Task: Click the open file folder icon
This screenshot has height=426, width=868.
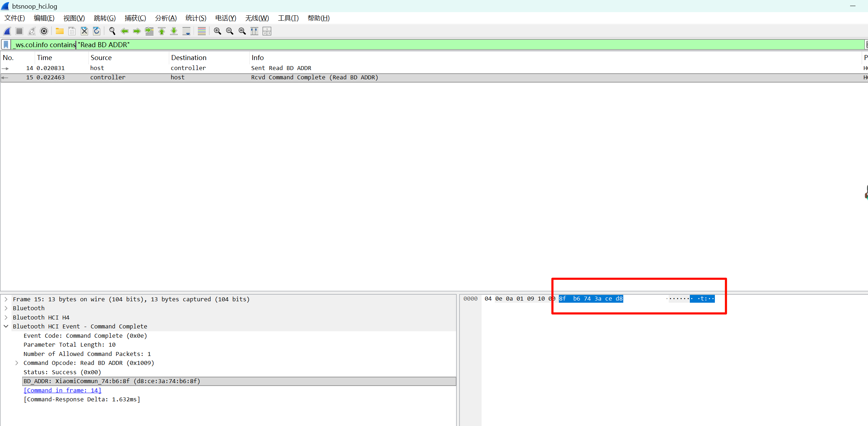Action: [59, 31]
